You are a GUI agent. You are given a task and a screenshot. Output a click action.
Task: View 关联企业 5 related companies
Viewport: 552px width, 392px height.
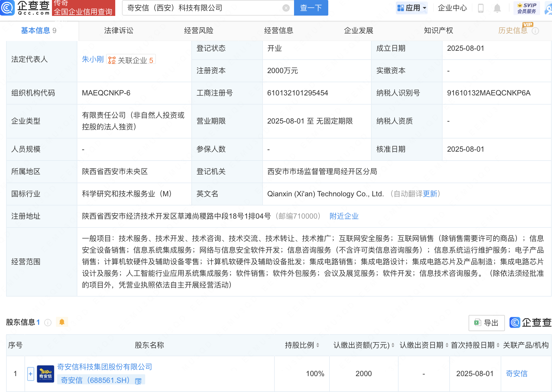pyautogui.click(x=131, y=60)
